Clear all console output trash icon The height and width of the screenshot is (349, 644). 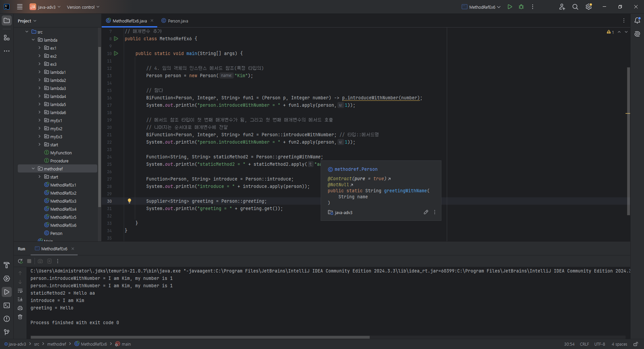click(20, 317)
